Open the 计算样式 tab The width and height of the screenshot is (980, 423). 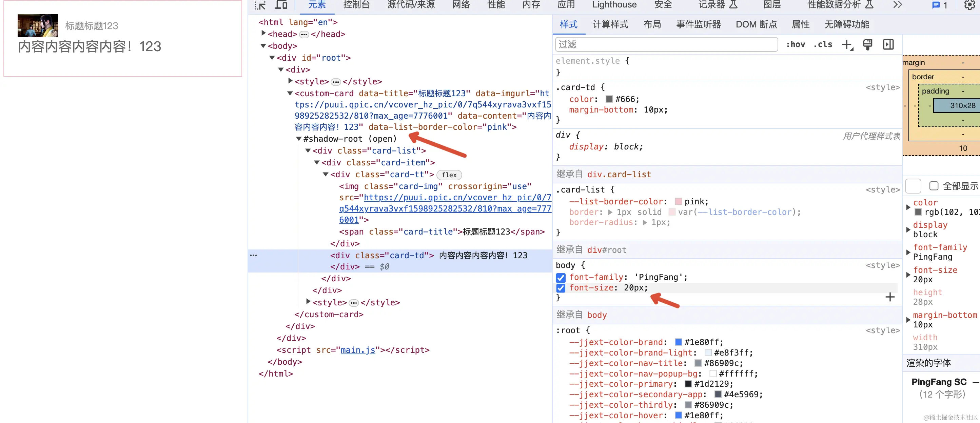tap(610, 25)
